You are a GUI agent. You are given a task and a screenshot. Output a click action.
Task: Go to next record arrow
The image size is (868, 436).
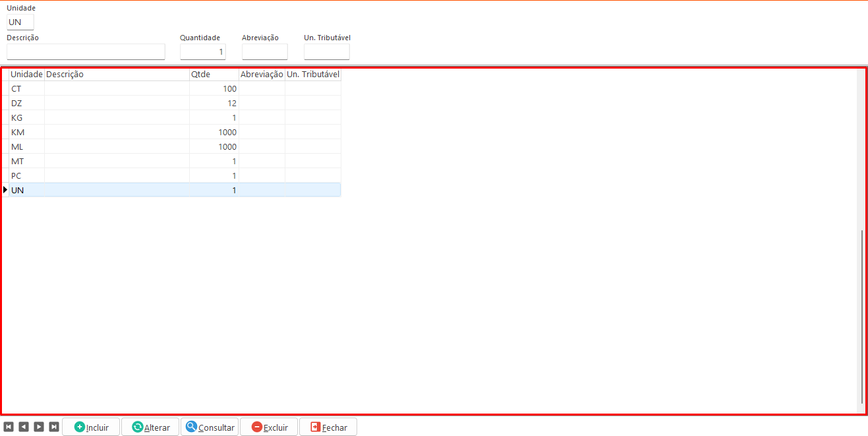click(39, 427)
